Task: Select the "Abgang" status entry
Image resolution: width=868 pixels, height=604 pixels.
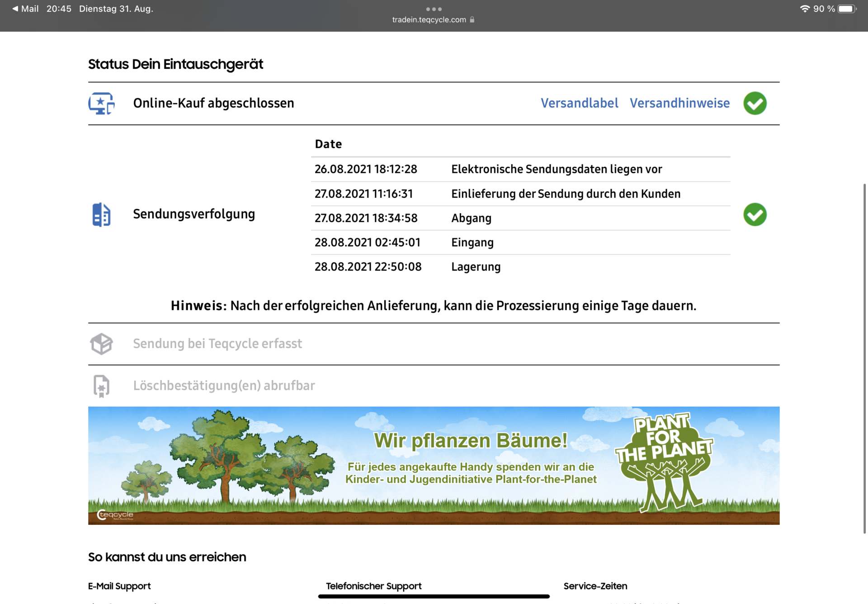Action: click(471, 218)
